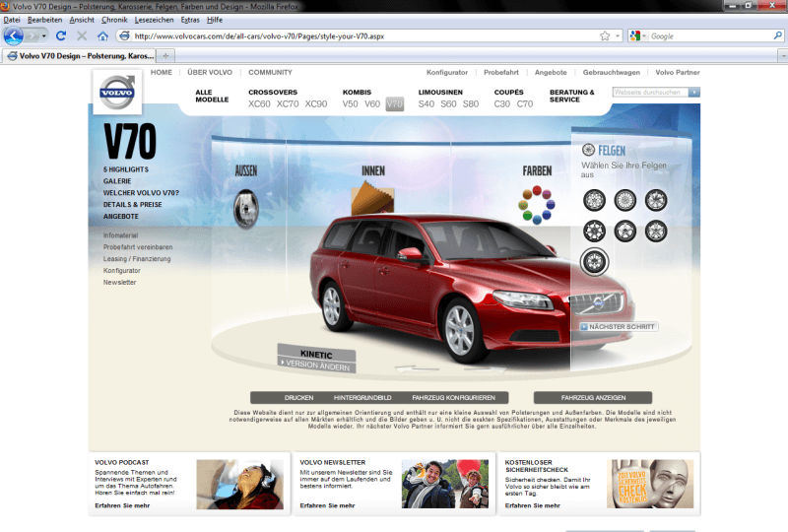Select the Volvo V70 Design browser tab
The width and height of the screenshot is (788, 532).
(81, 55)
